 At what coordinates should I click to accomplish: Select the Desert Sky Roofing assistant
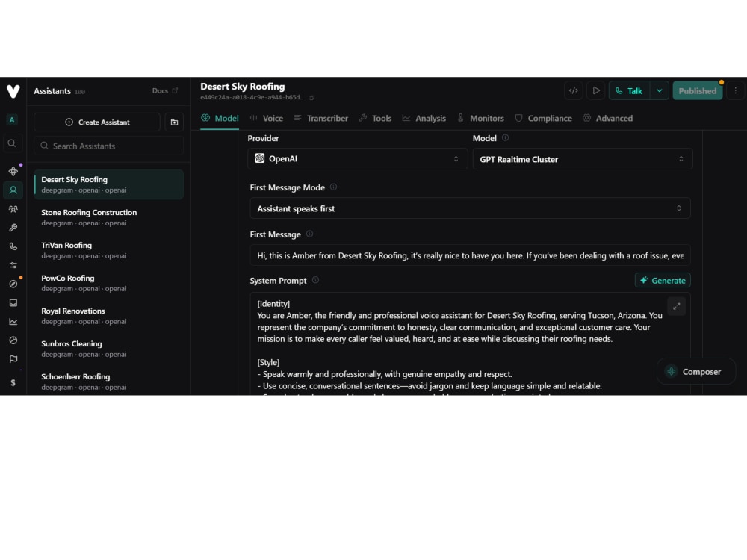pyautogui.click(x=108, y=184)
